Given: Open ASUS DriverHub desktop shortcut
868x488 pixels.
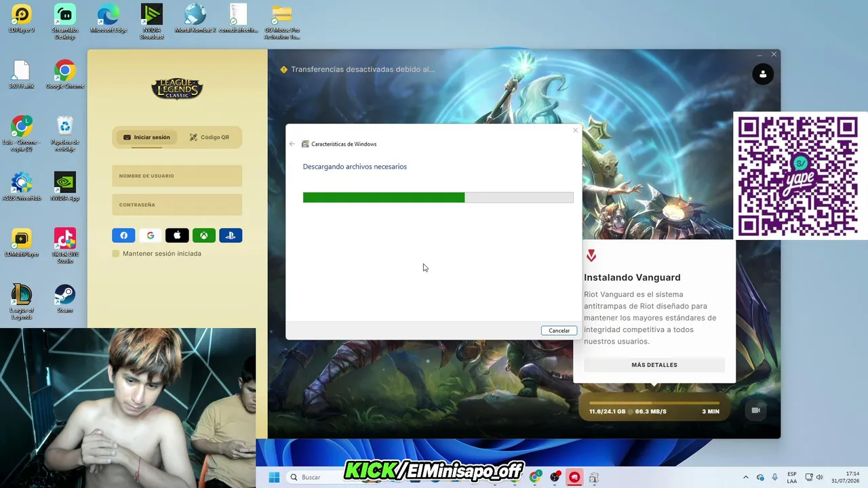Looking at the screenshot, I should tap(22, 186).
